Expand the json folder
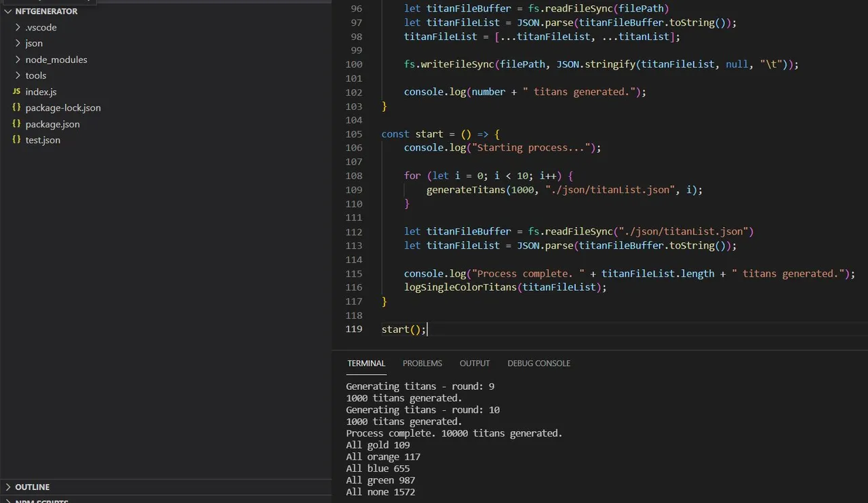 coord(34,43)
